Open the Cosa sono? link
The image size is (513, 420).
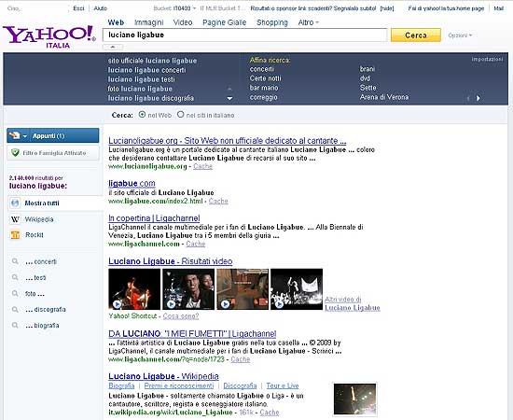181,316
